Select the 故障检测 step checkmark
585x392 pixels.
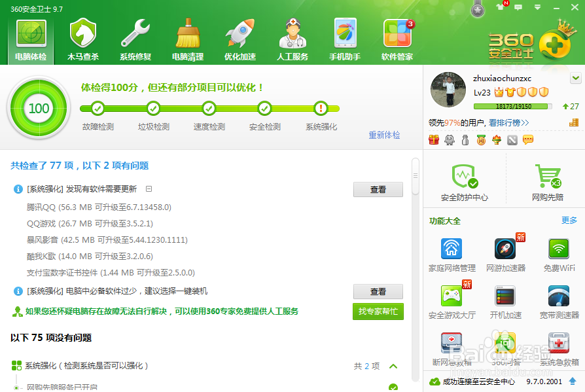(97, 109)
